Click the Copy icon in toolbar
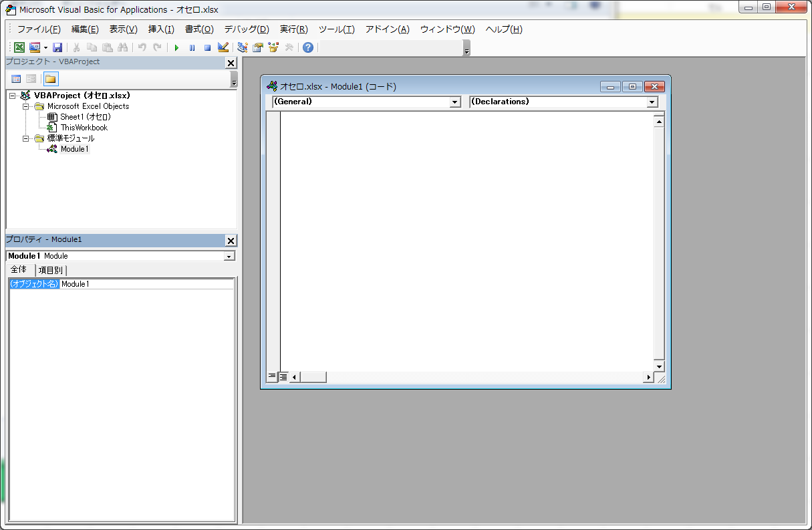 92,47
